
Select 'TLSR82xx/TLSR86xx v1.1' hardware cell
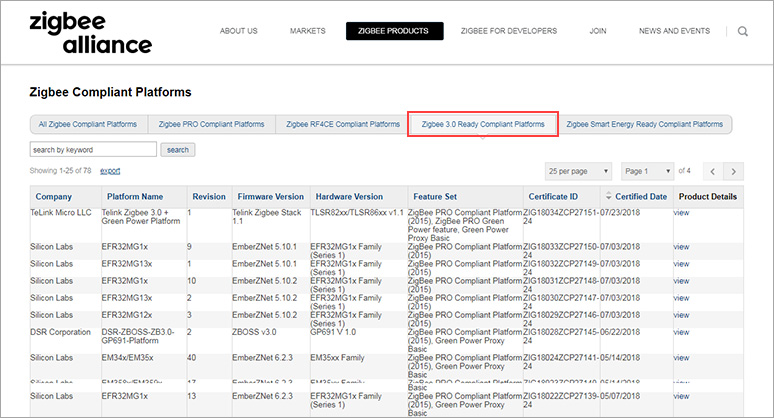coord(357,213)
